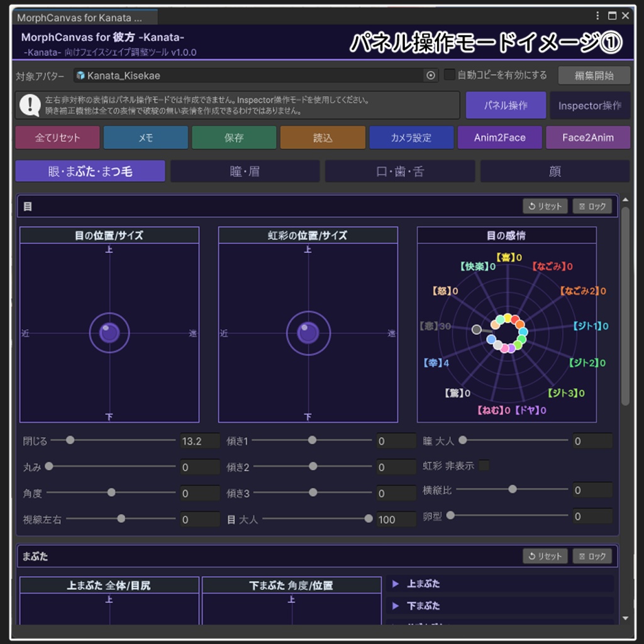Click the リセット icon in the 目 panel
644x644 pixels.
(x=545, y=206)
